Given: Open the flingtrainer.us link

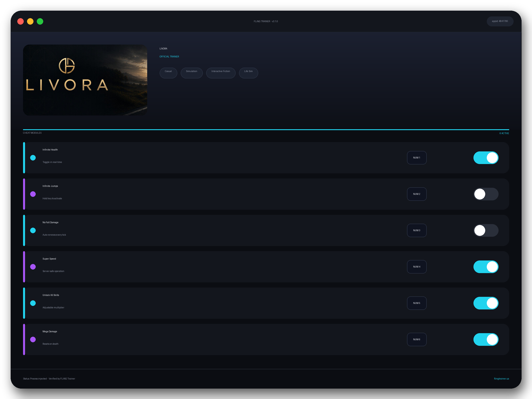Looking at the screenshot, I should [x=501, y=379].
